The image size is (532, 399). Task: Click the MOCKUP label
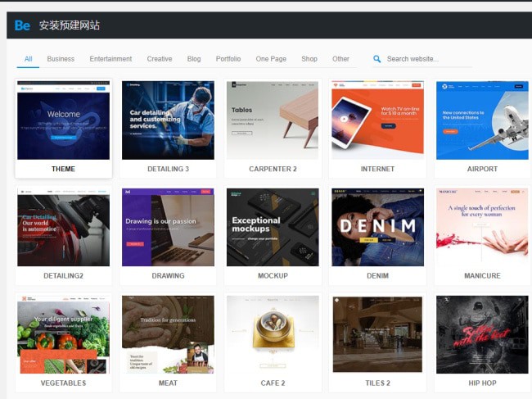point(273,276)
